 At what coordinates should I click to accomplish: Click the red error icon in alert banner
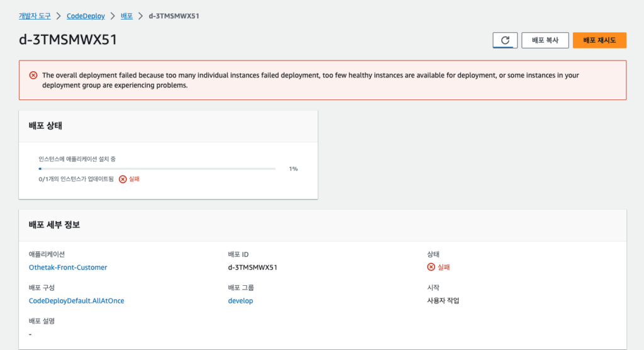pos(33,76)
